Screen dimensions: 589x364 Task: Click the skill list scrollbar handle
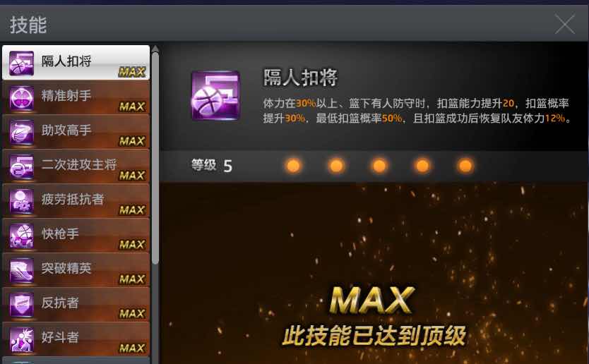point(155,158)
